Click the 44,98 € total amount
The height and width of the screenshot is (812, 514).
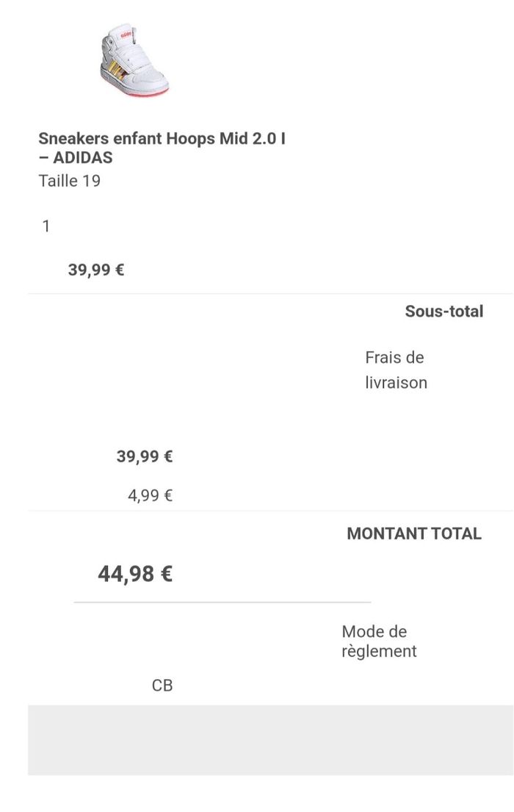click(x=135, y=574)
